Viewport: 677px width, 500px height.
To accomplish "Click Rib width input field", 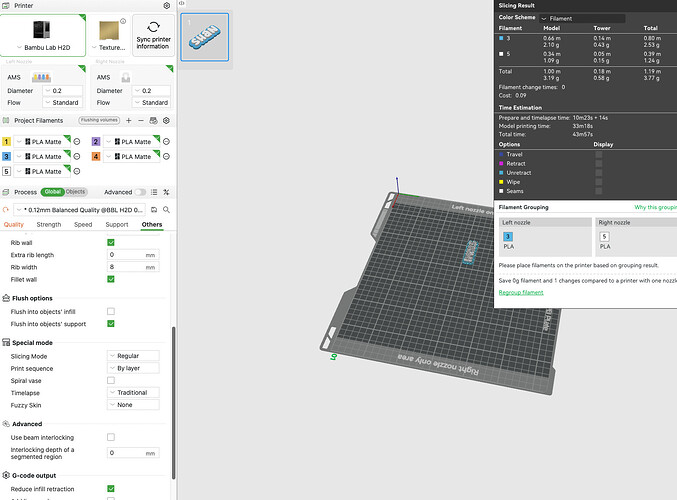I will pos(133,267).
